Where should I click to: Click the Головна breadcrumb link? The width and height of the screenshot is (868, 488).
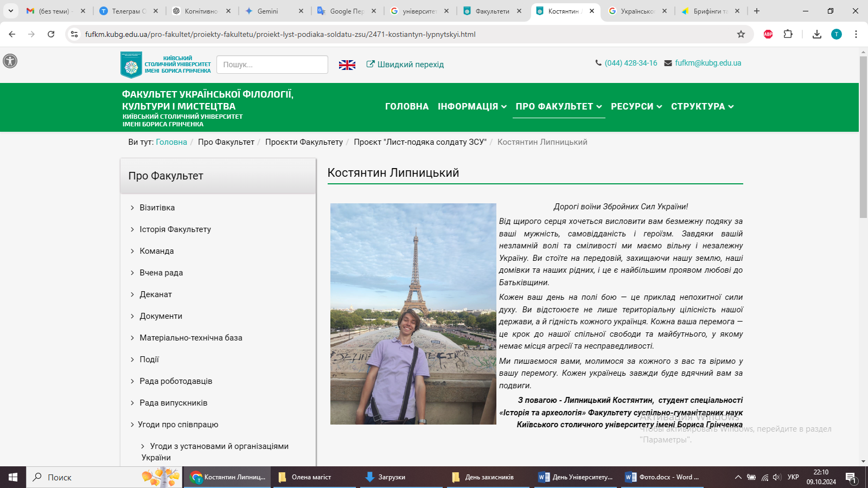point(171,142)
